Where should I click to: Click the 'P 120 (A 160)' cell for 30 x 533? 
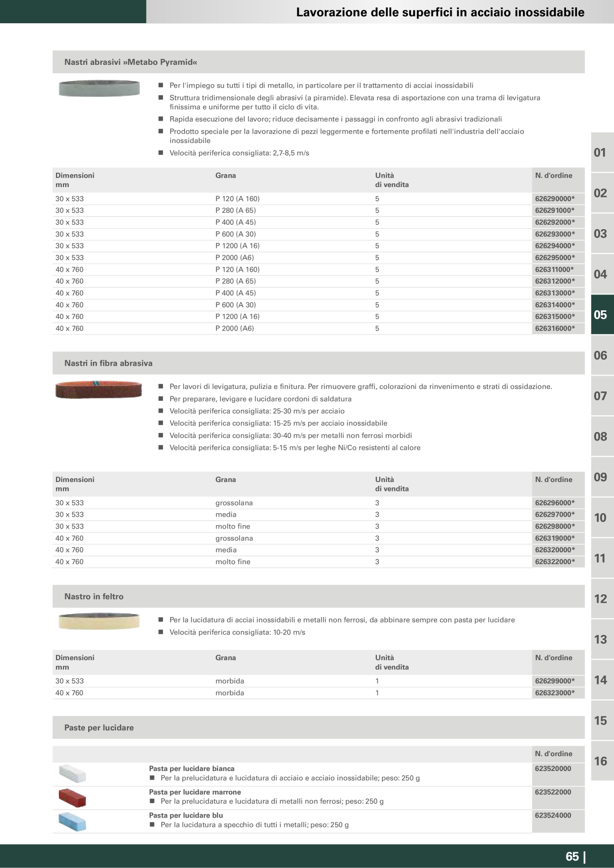(238, 199)
